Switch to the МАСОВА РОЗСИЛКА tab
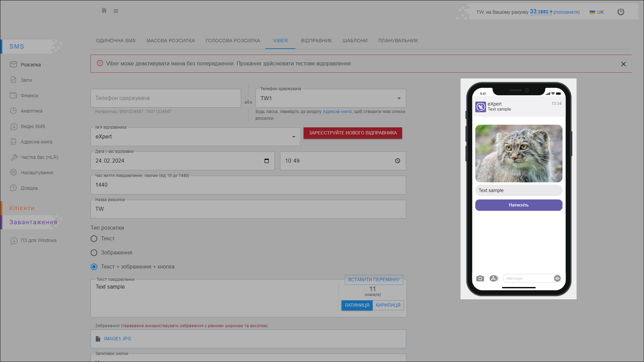The image size is (644, 362). (x=170, y=41)
